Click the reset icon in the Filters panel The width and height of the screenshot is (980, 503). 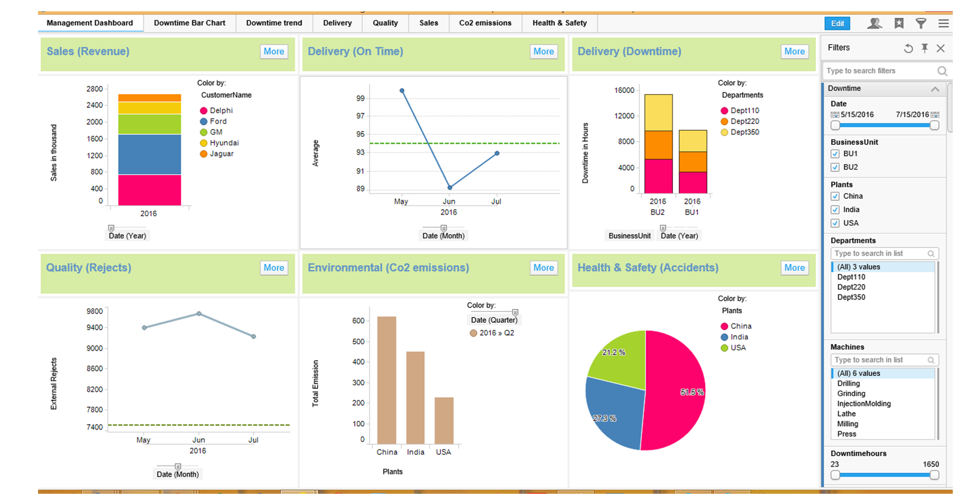909,48
